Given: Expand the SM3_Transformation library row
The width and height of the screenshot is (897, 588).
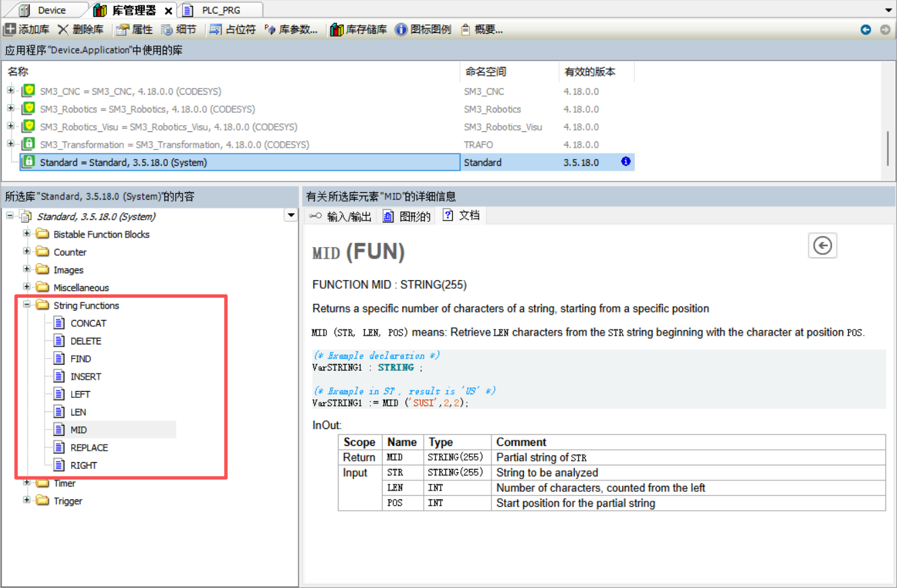Looking at the screenshot, I should (10, 144).
